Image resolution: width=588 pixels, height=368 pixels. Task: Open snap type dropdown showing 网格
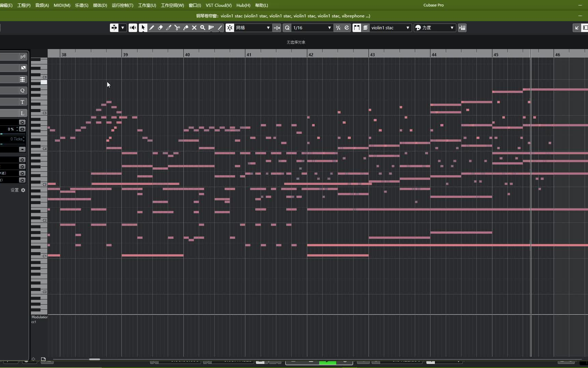point(253,28)
